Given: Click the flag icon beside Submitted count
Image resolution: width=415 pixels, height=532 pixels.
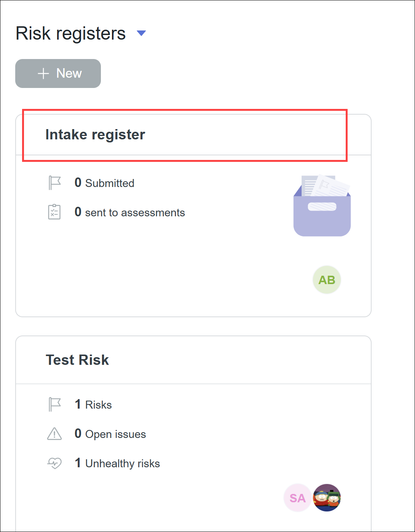Looking at the screenshot, I should [x=54, y=182].
